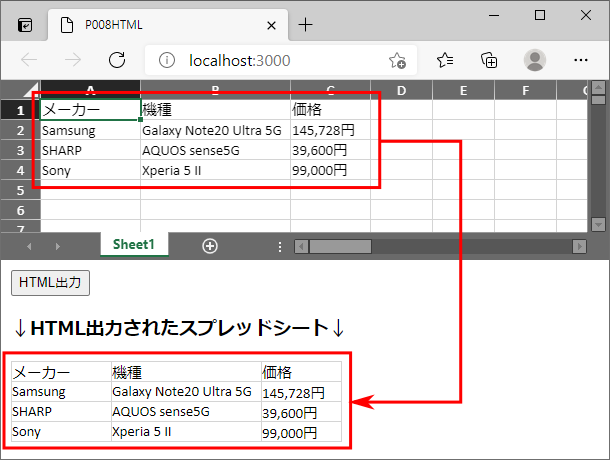Screen dimensions: 610x460
Task: Select column F header
Action: (x=526, y=90)
